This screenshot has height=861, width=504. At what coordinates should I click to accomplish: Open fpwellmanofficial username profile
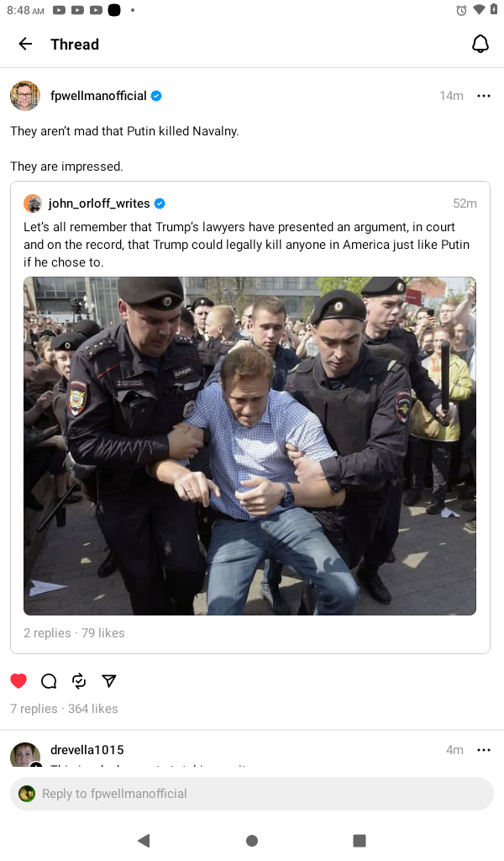pyautogui.click(x=99, y=96)
